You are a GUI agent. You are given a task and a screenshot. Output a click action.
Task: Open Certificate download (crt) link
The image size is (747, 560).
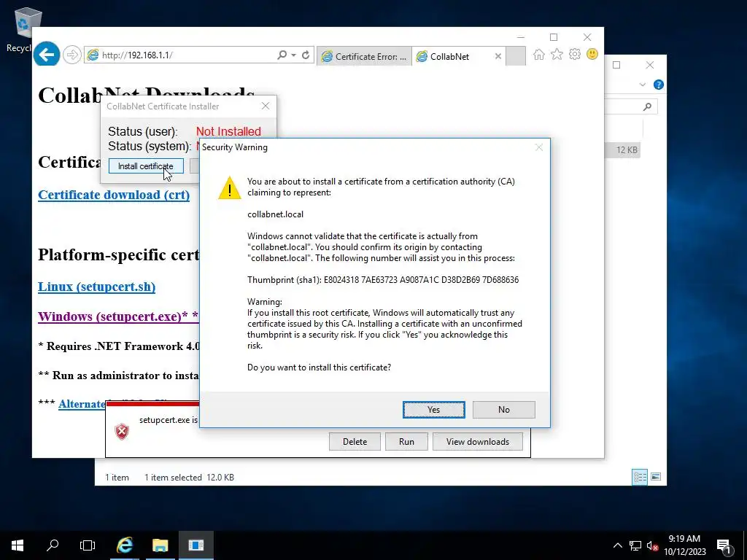click(x=114, y=195)
